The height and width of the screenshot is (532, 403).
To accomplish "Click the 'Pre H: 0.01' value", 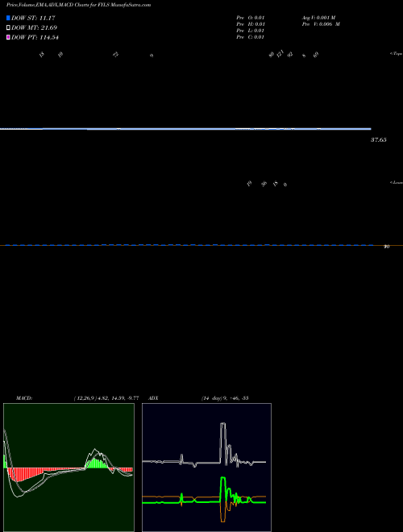I will click(x=251, y=24).
